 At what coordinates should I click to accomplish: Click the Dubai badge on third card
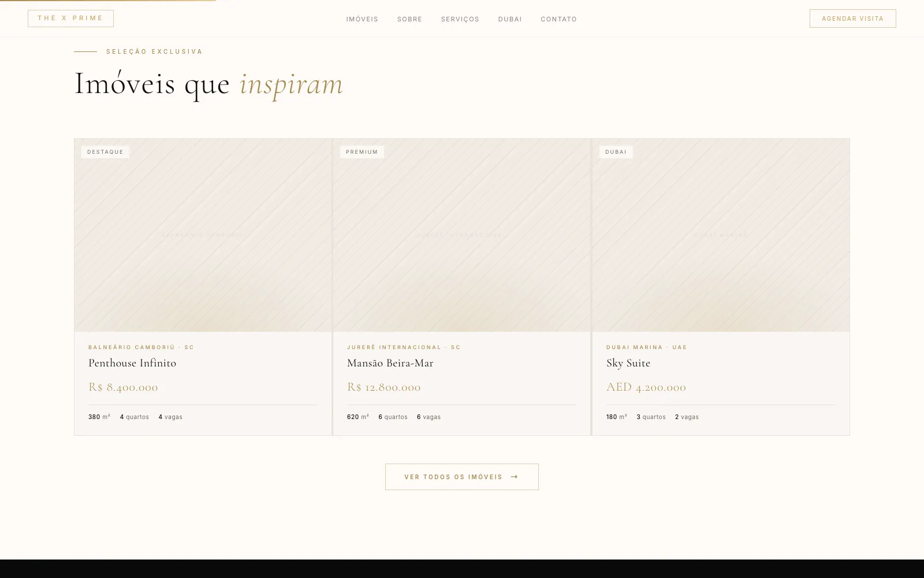616,152
